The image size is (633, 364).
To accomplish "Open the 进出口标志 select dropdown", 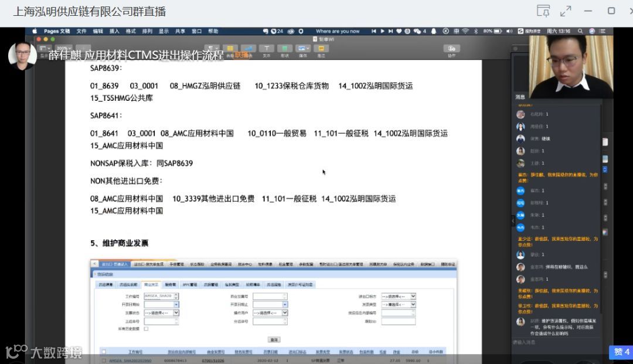I will tap(399, 296).
